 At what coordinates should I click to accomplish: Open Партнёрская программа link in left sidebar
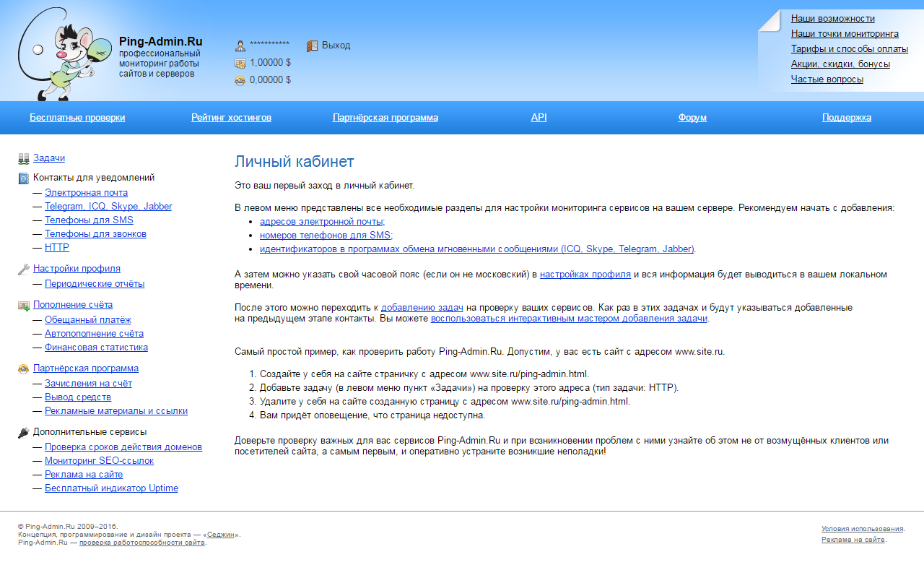click(86, 368)
